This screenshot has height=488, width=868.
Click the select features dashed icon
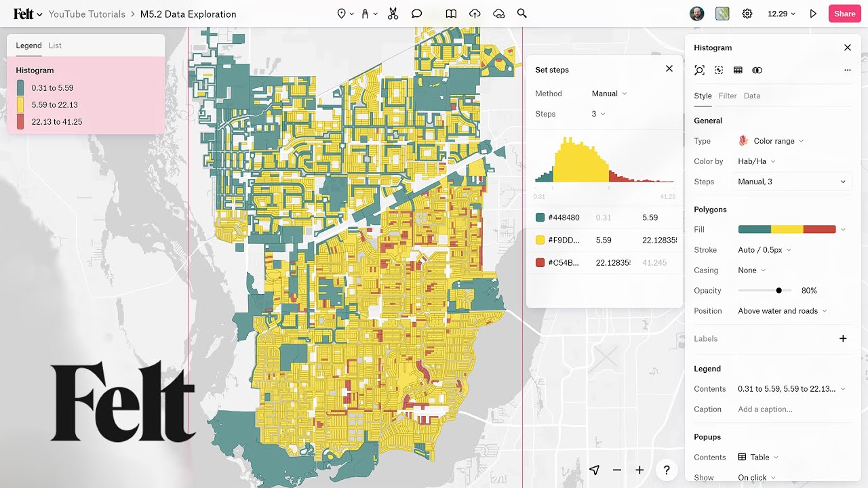[719, 70]
